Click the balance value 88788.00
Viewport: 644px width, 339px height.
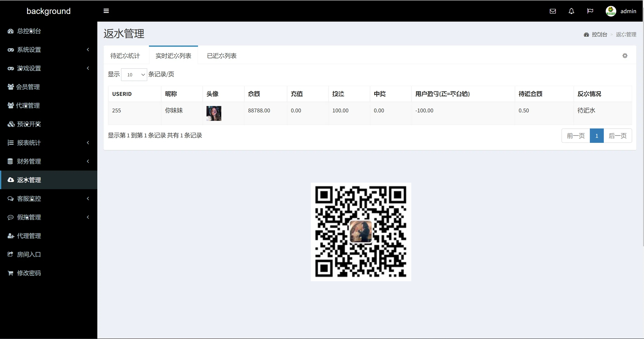(259, 110)
